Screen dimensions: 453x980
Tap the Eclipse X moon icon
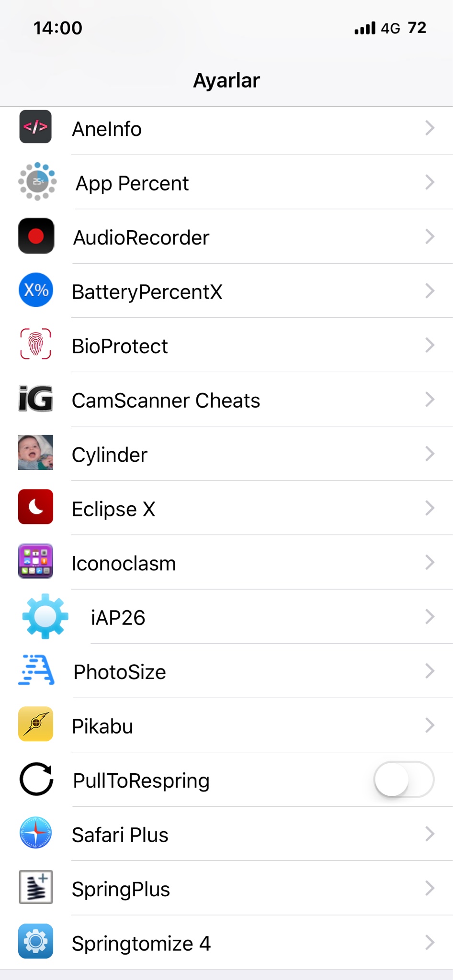point(36,507)
